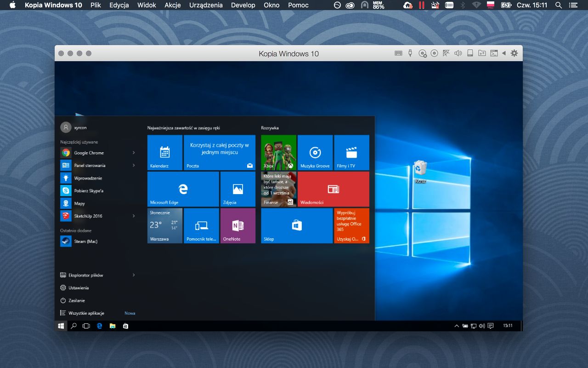Launch Edge from the taskbar
This screenshot has width=588, height=368.
pyautogui.click(x=99, y=326)
